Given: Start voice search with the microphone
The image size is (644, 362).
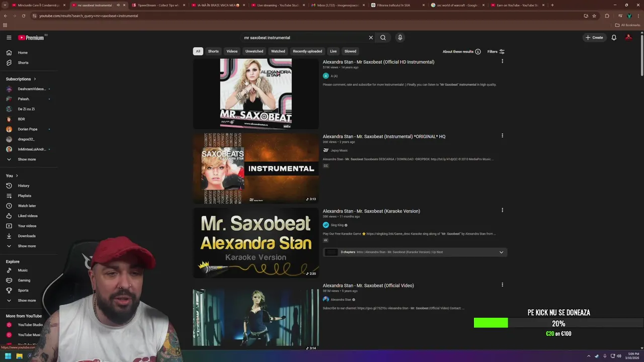Looking at the screenshot, I should (x=400, y=38).
